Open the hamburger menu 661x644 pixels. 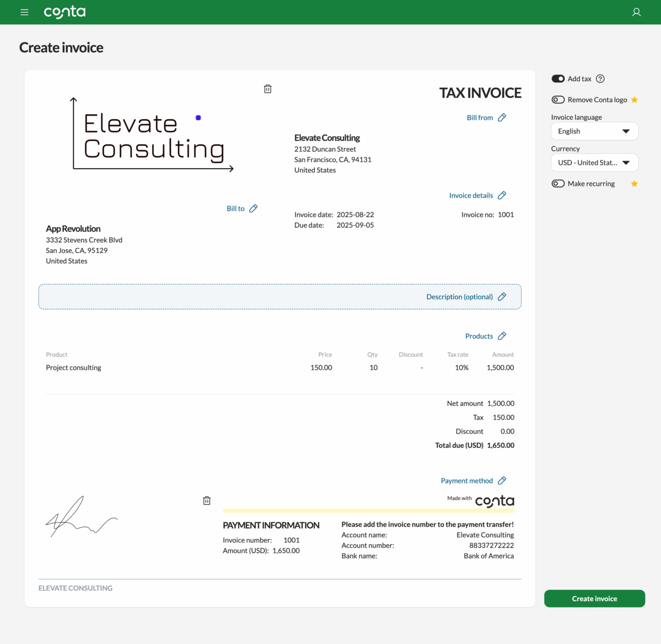tap(24, 12)
